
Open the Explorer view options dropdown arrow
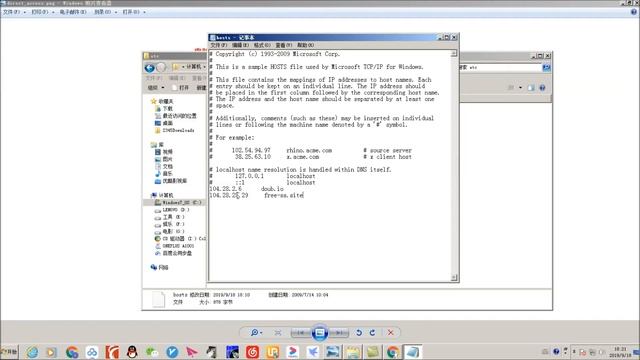pyautogui.click(x=520, y=88)
